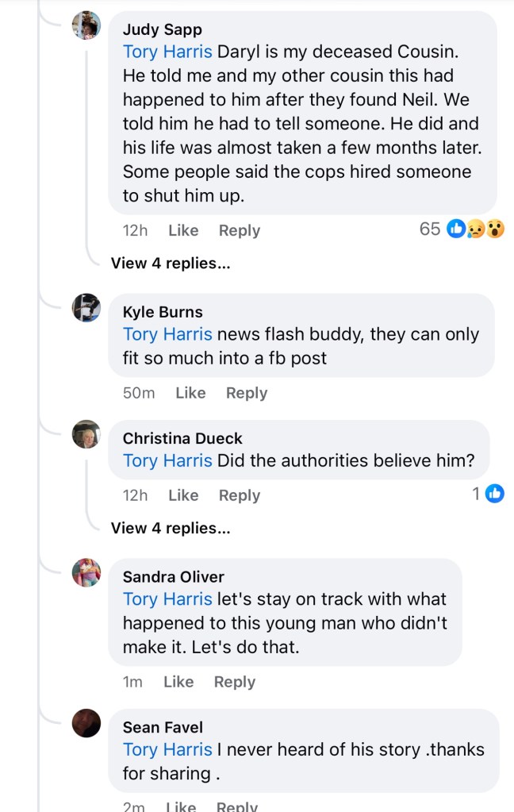514x812 pixels.
Task: Click the 12h timestamp on Judy Sapp's comment
Action: click(x=136, y=230)
